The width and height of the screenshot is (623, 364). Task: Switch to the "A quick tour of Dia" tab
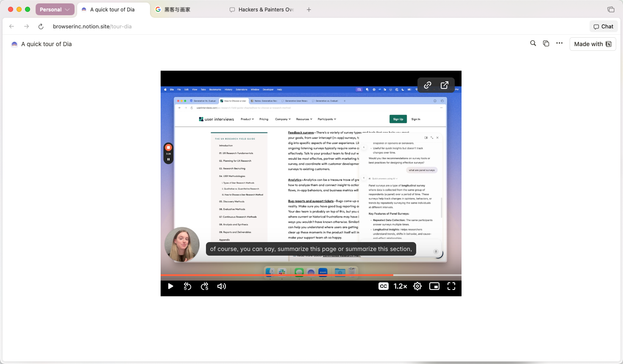[x=113, y=9]
